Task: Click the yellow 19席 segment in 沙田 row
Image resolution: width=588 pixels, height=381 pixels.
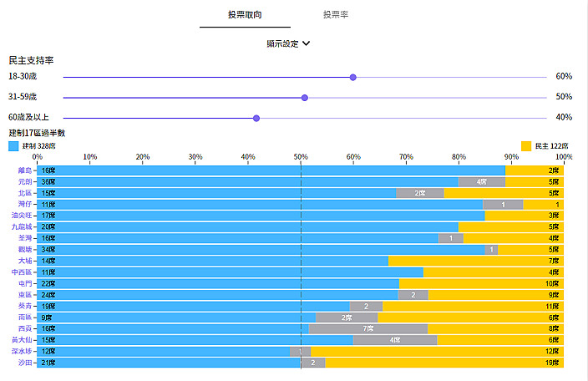Action: [444, 363]
